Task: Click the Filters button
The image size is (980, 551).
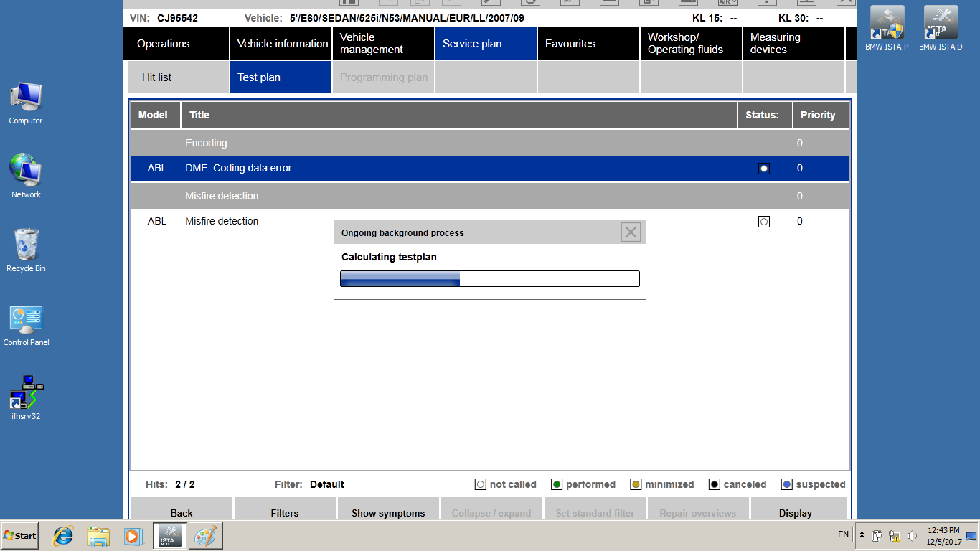Action: (x=285, y=512)
